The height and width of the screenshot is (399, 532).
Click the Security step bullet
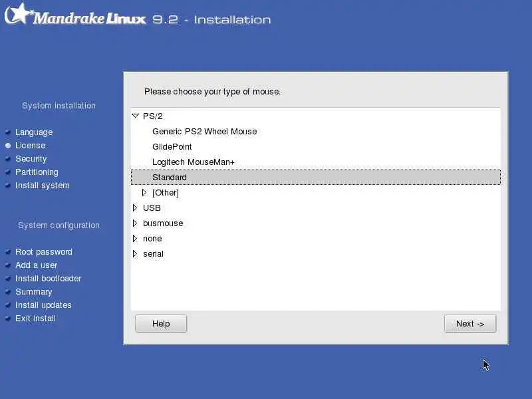pos(8,159)
